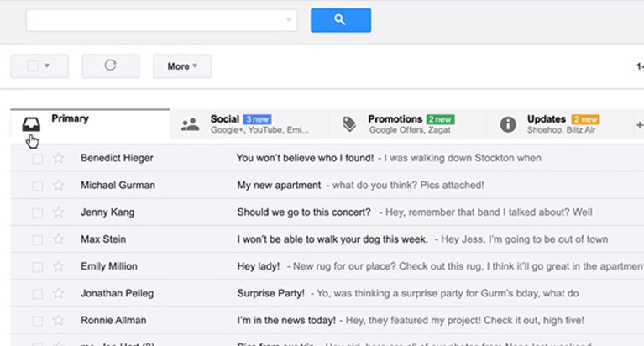Screen dimensions: 644x346
Task: Star the Jonathan Pelleg email
Action: 58,293
